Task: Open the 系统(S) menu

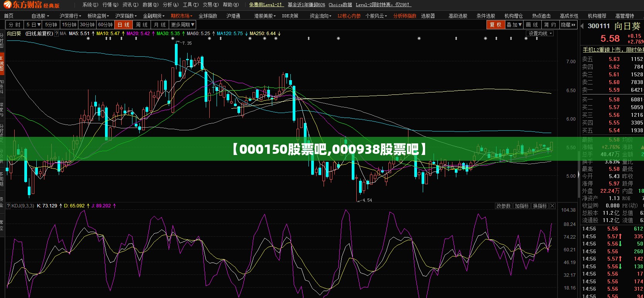Action: (x=90, y=5)
